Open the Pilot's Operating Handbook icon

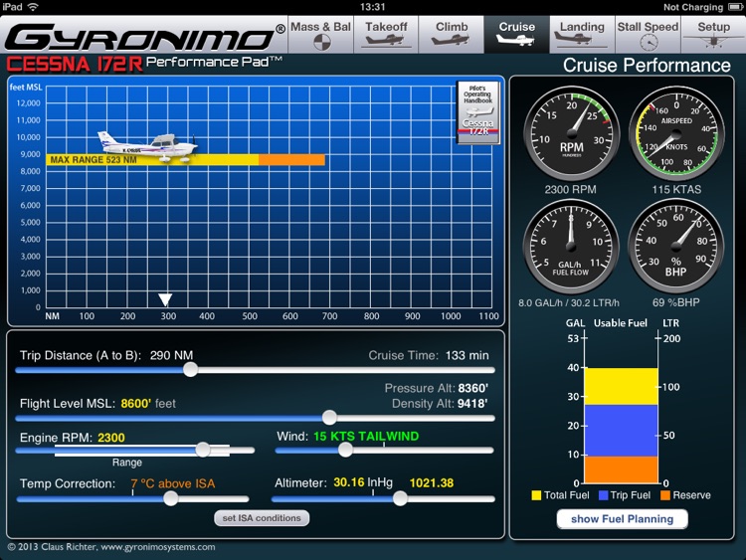478,111
